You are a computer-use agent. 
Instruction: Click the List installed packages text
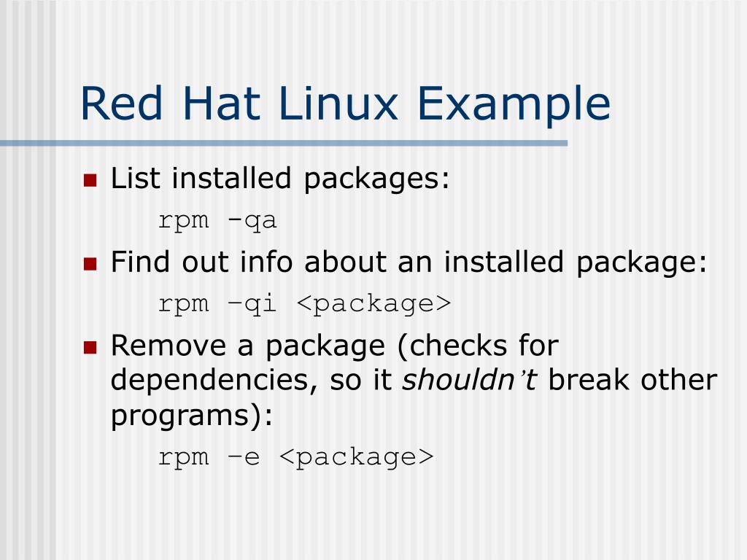(280, 179)
